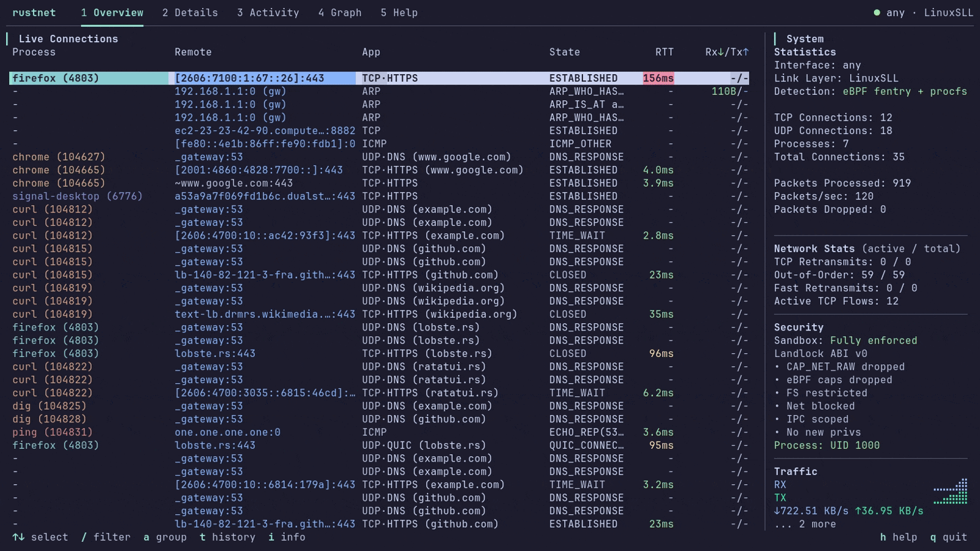Open the Help tab
This screenshot has width=980, height=551.
click(399, 13)
